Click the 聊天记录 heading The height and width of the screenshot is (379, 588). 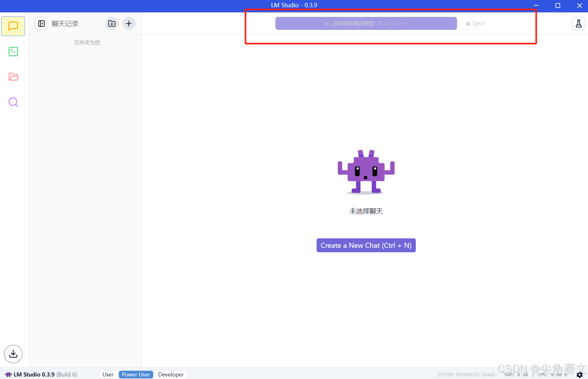click(x=65, y=24)
